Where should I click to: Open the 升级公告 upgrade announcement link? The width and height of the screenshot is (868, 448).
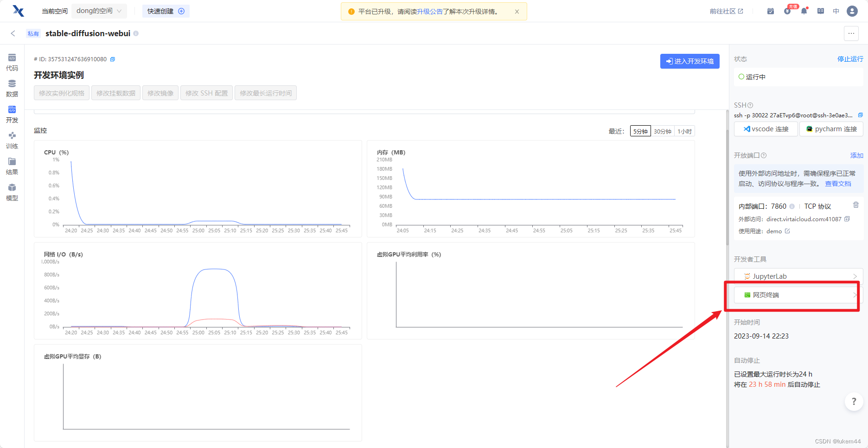(x=429, y=12)
